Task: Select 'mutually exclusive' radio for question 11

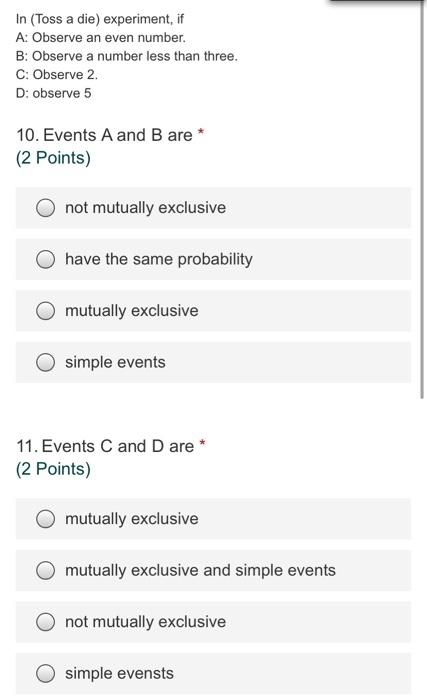Action: (x=46, y=519)
